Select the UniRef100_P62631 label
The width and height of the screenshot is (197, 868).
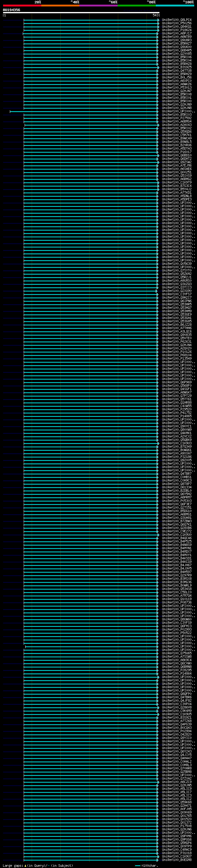176,342
